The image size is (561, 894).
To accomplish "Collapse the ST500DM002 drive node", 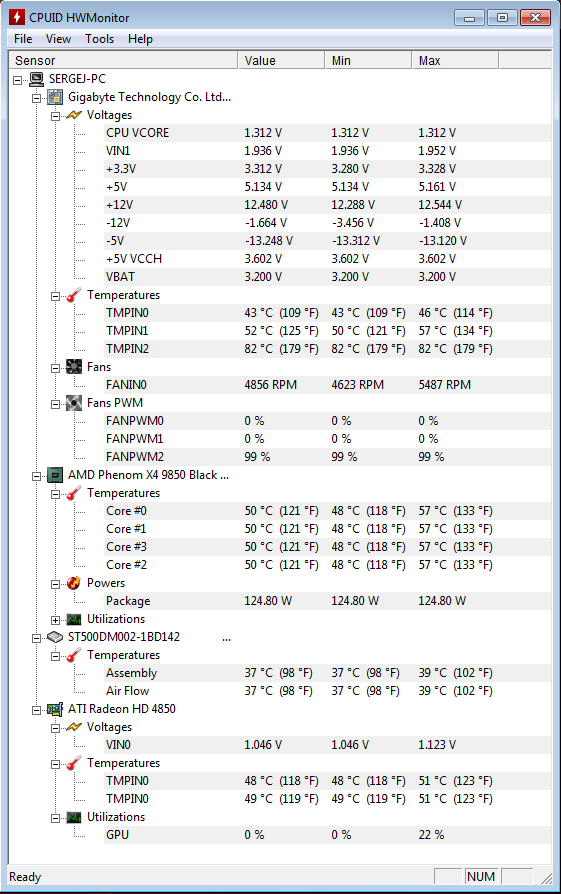I will coord(36,639).
